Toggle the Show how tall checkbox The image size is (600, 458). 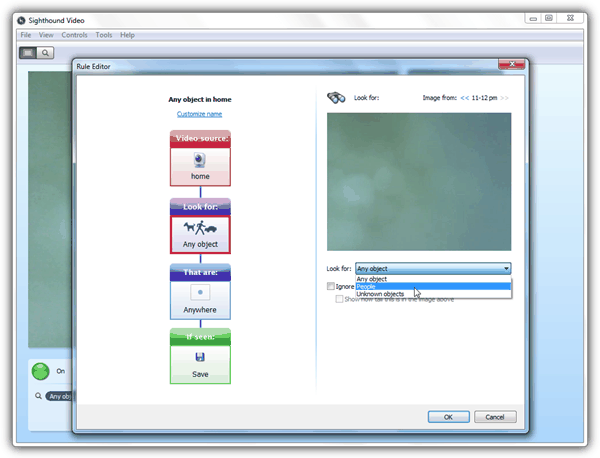tap(339, 299)
